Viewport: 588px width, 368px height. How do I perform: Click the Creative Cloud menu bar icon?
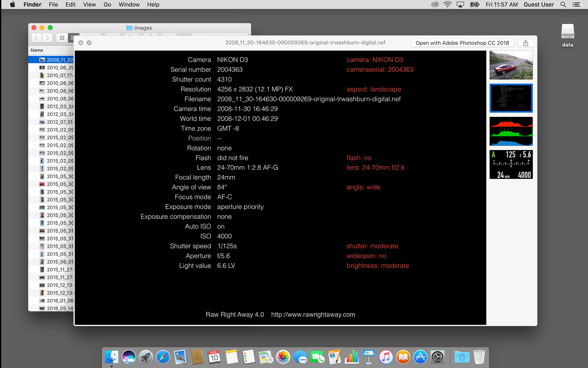[x=435, y=5]
